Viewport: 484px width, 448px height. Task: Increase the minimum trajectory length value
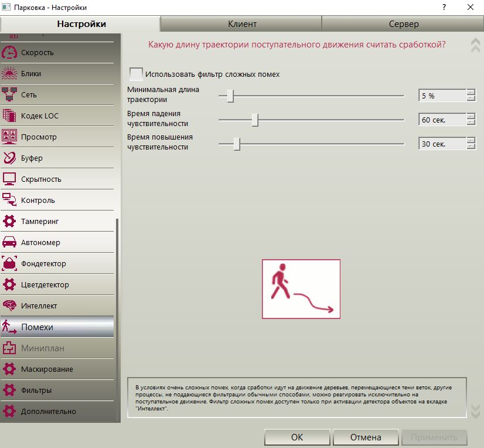click(x=471, y=93)
